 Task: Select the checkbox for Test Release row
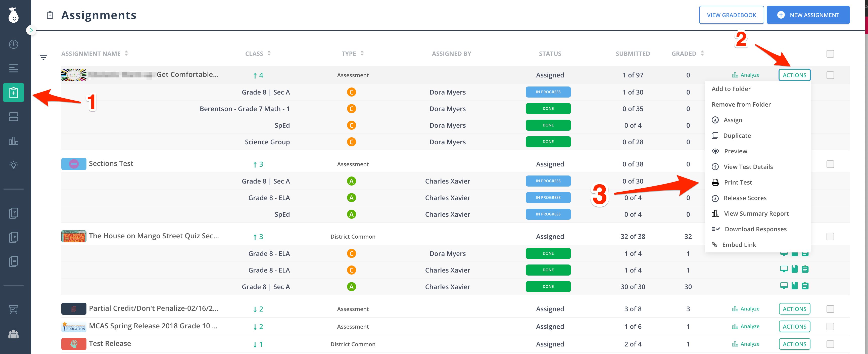tap(830, 344)
